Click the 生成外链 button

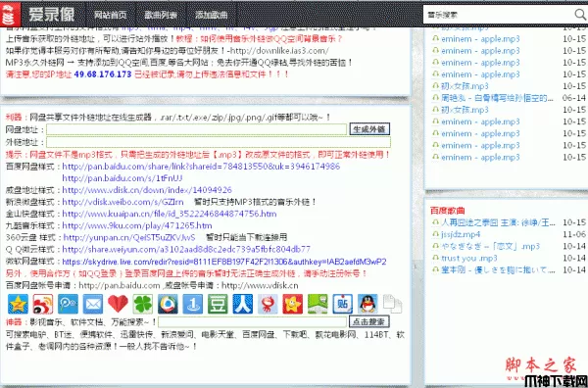point(369,129)
